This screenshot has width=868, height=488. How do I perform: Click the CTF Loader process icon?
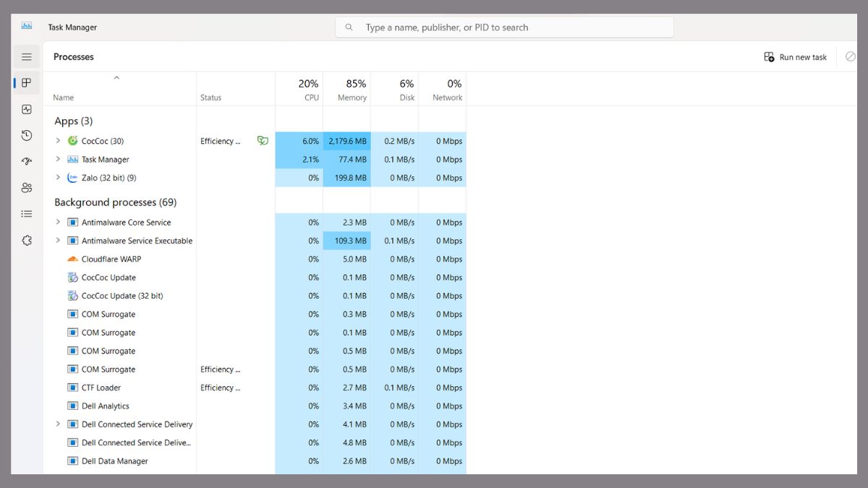(72, 388)
